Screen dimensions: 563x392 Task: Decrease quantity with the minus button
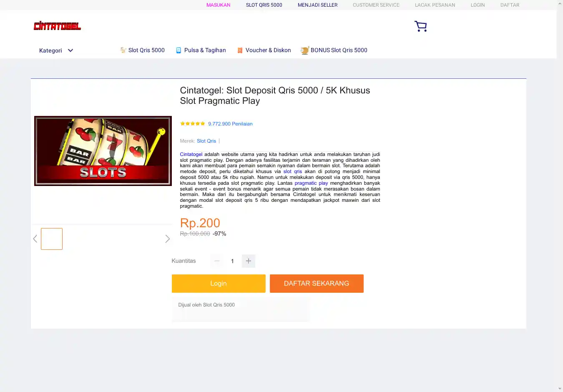point(217,261)
